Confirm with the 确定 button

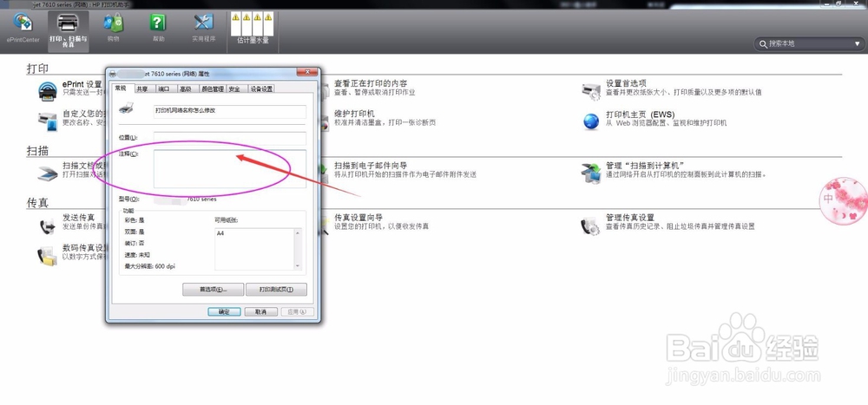(x=224, y=312)
